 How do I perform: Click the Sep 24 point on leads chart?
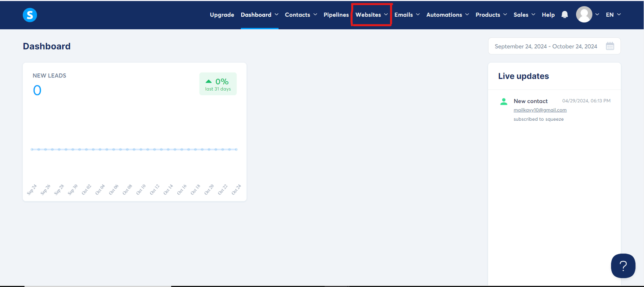click(32, 150)
